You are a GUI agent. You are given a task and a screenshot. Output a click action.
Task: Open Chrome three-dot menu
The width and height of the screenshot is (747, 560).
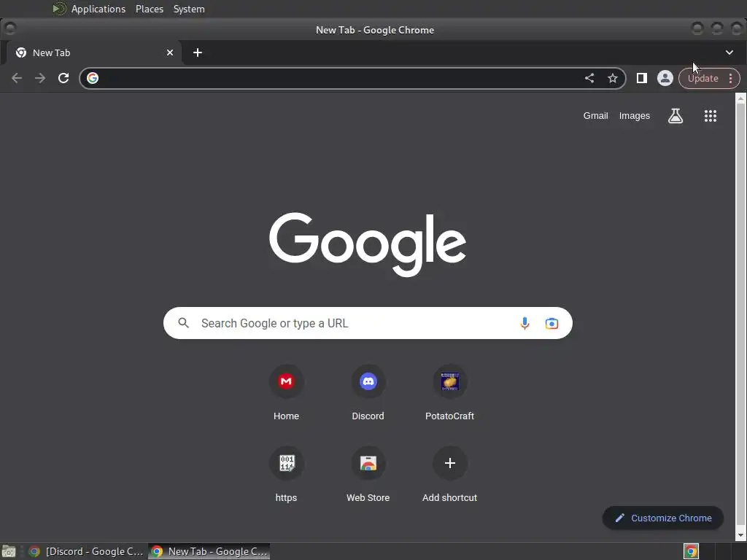coord(730,79)
